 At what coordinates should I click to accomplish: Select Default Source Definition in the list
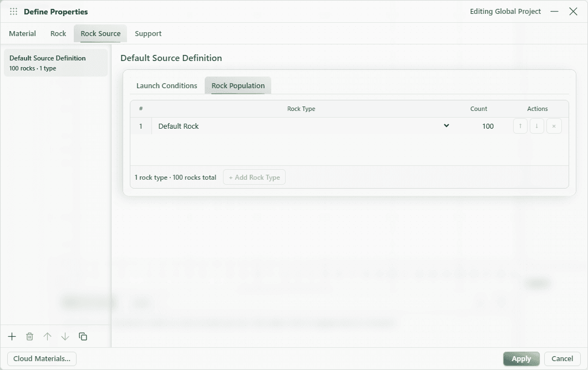coord(55,63)
